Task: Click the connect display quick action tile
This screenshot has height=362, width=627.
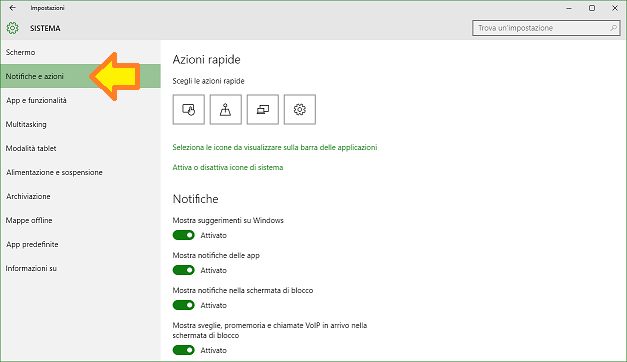Action: point(263,110)
